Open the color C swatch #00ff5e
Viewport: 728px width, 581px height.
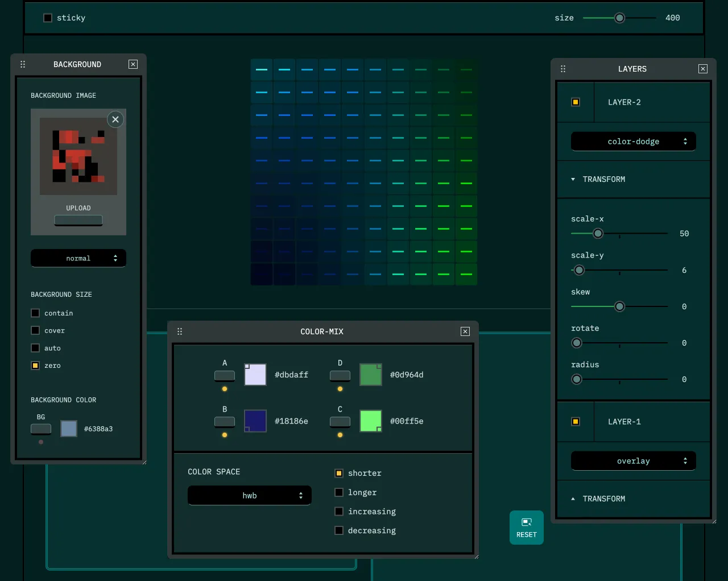point(371,421)
